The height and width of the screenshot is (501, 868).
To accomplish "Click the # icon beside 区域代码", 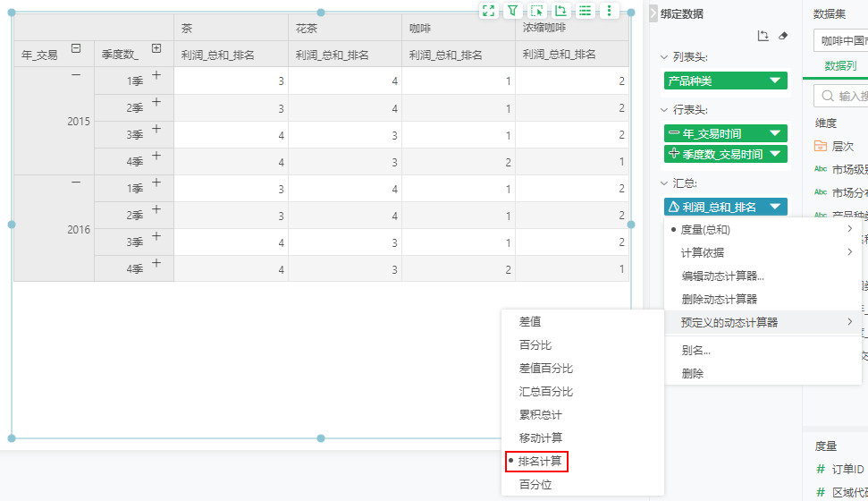I will pos(821,492).
